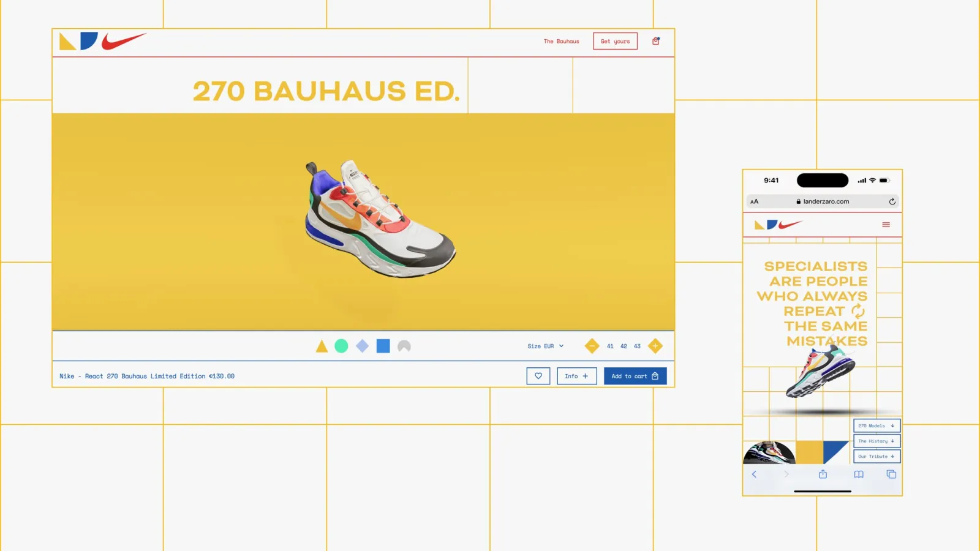Viewport: 980px width, 551px height.
Task: Add shoe to favorites with heart button
Action: 538,376
